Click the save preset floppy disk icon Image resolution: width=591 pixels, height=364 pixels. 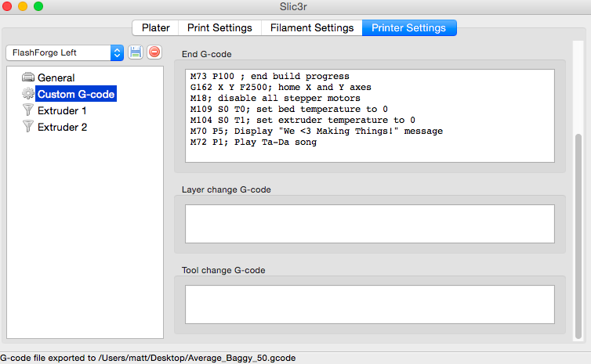click(136, 52)
